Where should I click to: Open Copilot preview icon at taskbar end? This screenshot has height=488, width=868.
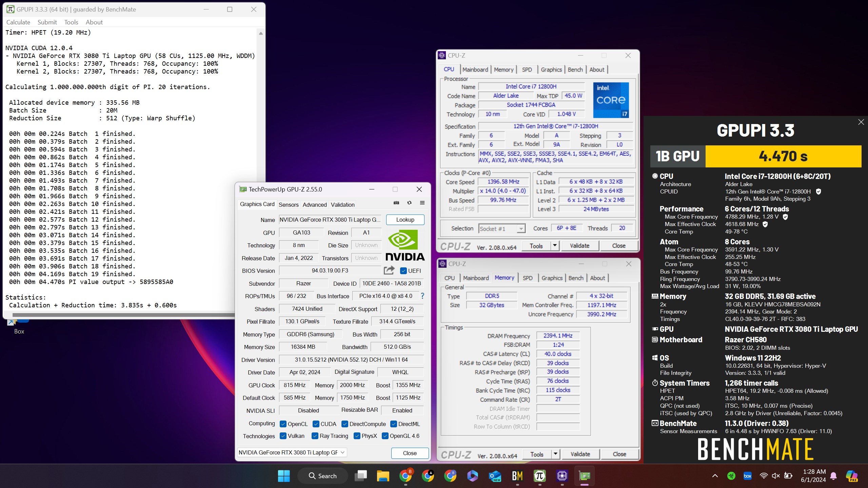(x=851, y=476)
